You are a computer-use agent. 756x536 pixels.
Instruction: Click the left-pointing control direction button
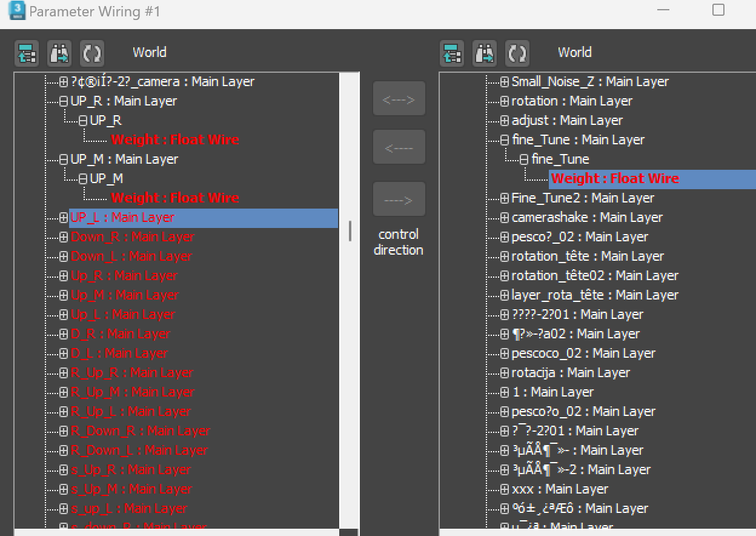point(399,147)
